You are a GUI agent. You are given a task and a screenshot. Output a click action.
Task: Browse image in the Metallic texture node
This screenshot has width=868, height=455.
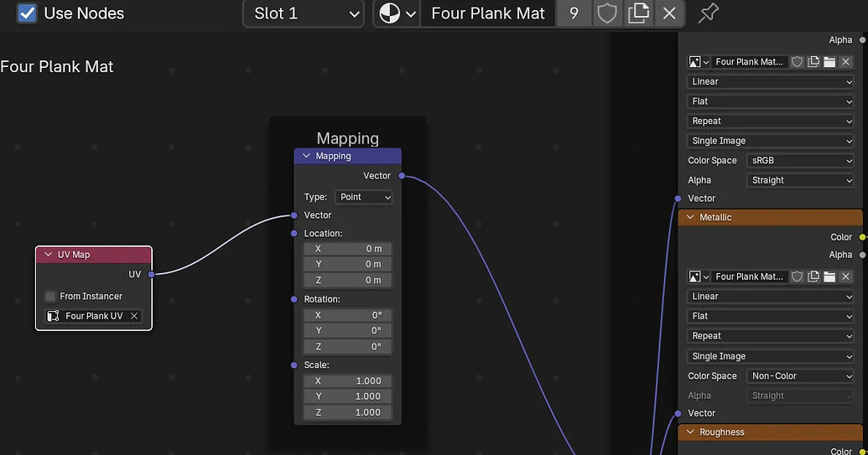[699, 277]
